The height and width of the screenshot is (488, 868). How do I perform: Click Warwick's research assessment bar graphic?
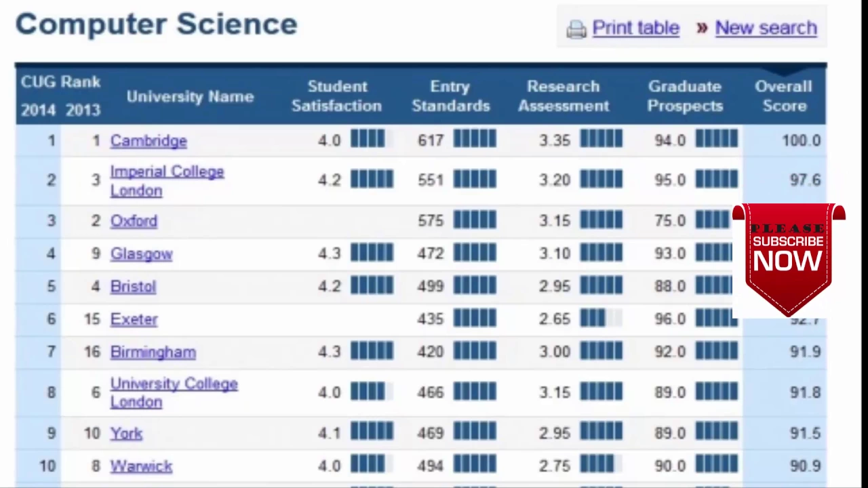[601, 464]
